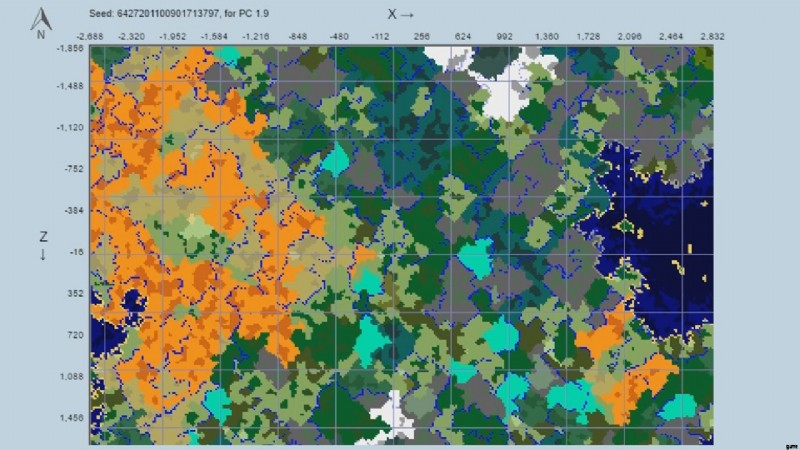
Task: Select the small dark blue lake inside orange mesa
Action: coord(134,301)
